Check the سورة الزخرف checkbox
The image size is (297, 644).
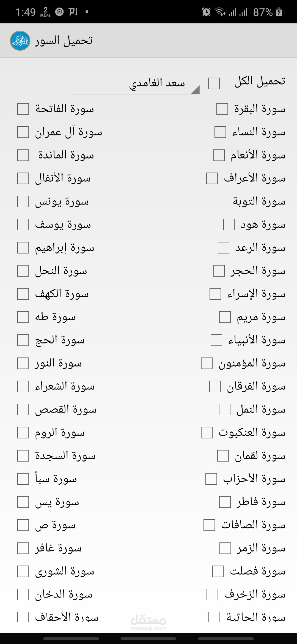[x=212, y=594]
